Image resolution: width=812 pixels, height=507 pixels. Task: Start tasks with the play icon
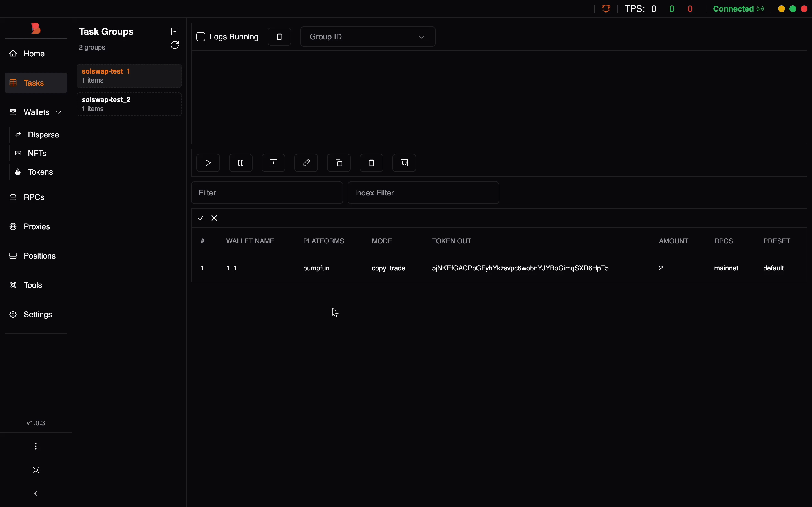coord(208,163)
